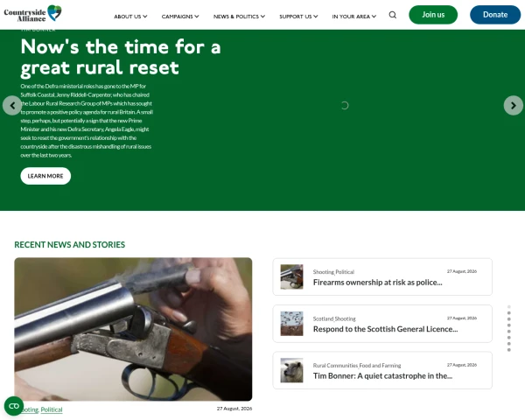
Task: Advance to next carousel slide arrow
Action: 514,106
